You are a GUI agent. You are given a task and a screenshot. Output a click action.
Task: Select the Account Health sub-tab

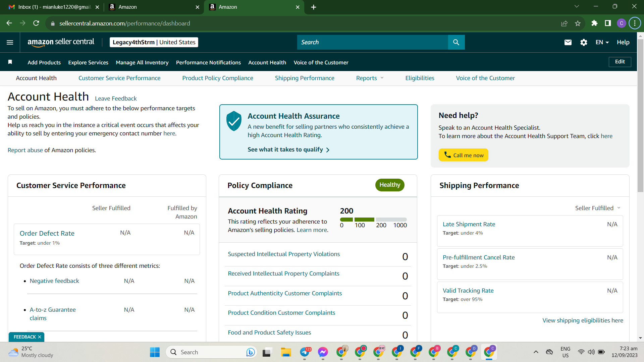pyautogui.click(x=36, y=78)
